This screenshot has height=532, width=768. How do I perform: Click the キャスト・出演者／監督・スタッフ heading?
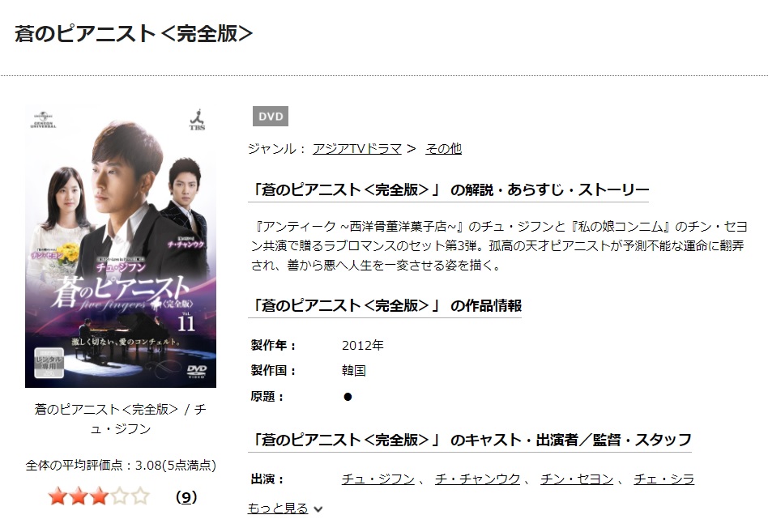pos(470,440)
